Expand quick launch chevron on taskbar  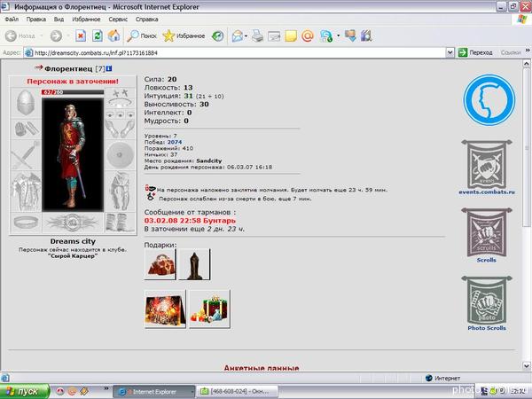tap(106, 387)
